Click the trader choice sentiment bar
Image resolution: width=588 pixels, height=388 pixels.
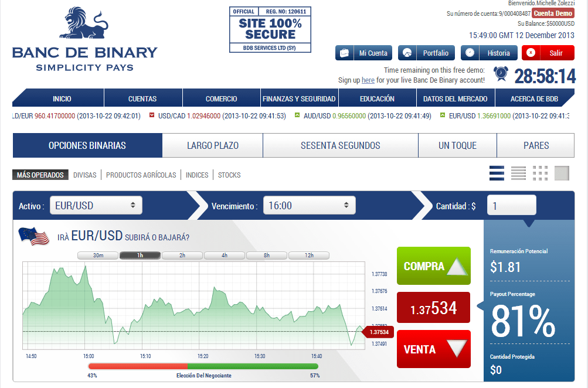203,366
